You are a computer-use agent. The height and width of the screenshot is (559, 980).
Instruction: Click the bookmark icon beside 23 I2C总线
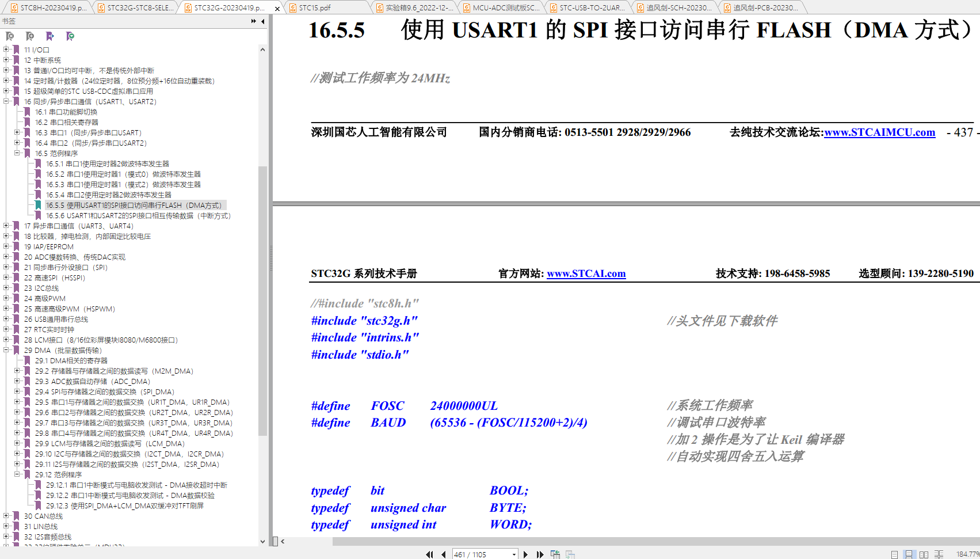pyautogui.click(x=16, y=288)
